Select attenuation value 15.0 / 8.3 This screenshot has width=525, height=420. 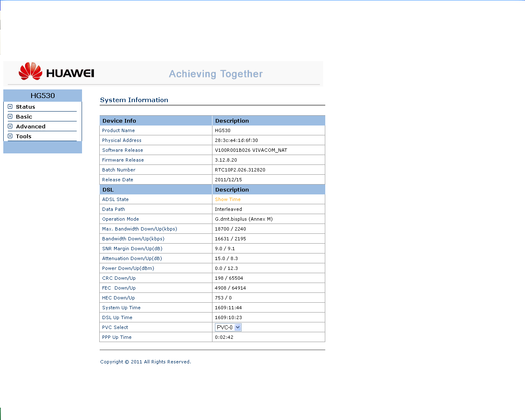(x=226, y=258)
